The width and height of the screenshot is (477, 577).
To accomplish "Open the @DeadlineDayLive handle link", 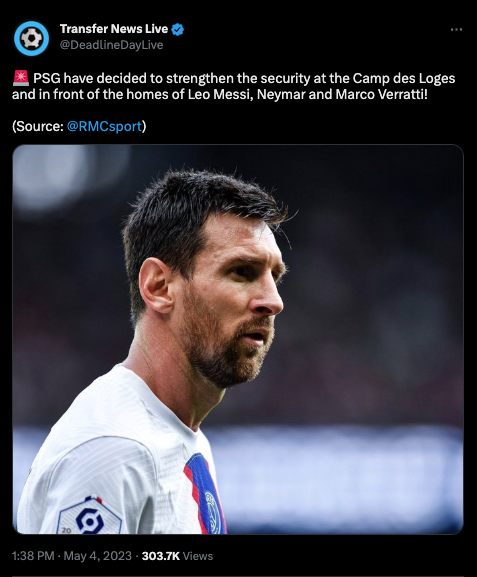I will [x=112, y=45].
